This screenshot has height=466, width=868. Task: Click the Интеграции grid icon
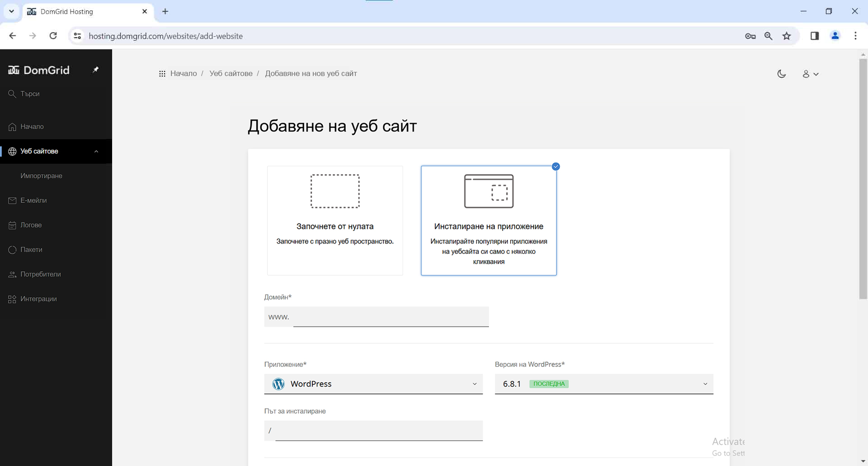pos(12,299)
